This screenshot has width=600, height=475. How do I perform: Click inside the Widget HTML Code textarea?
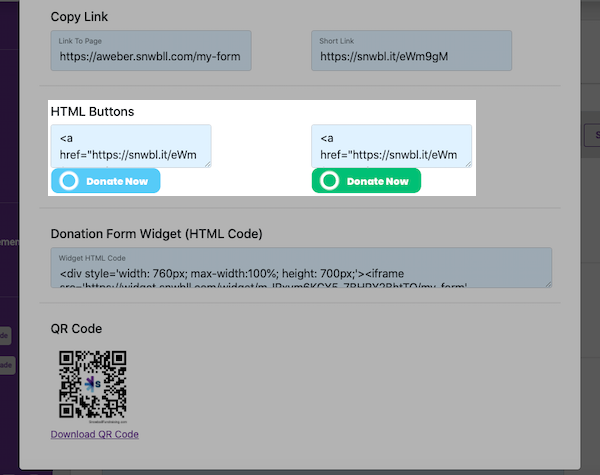[x=300, y=268]
